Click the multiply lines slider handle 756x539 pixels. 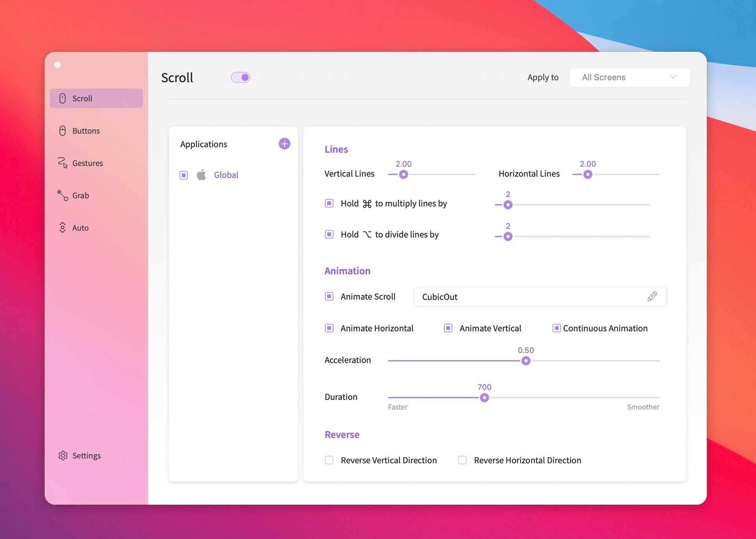(508, 205)
